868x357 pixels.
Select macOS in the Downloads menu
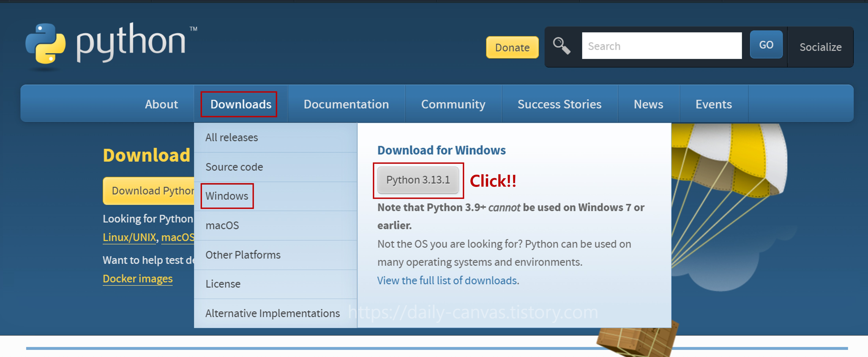tap(222, 225)
